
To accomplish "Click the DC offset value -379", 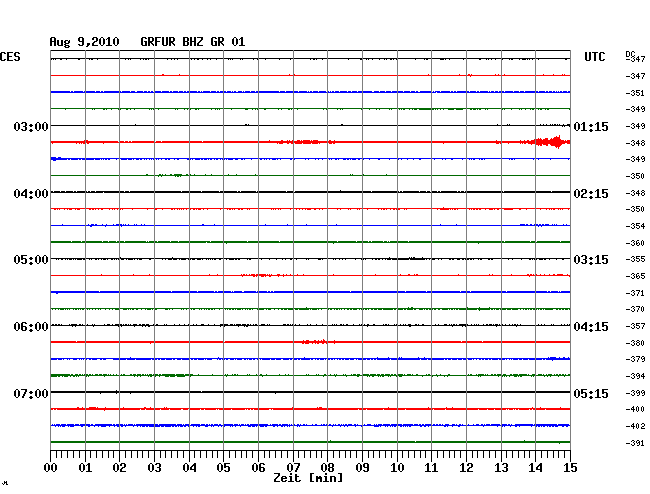I will pyautogui.click(x=635, y=359).
